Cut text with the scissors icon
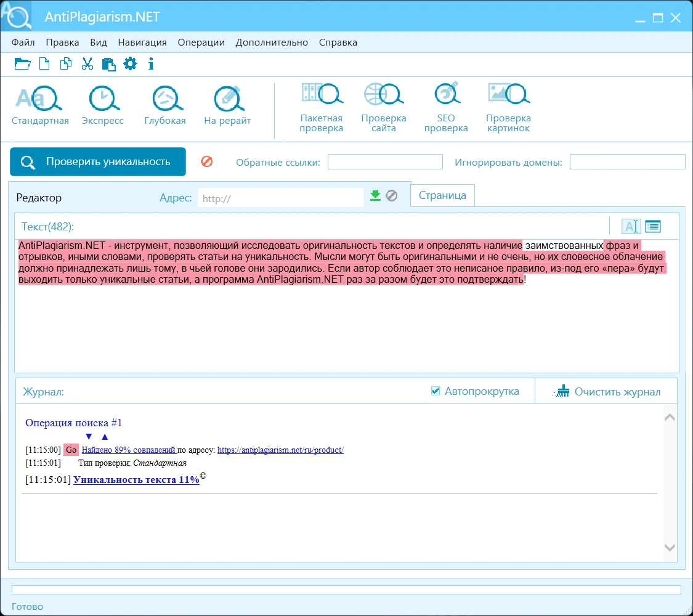 [87, 64]
